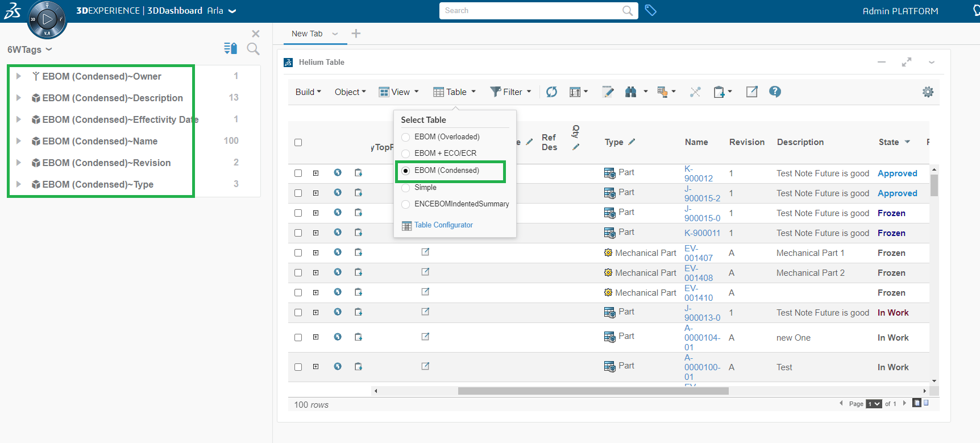The image size is (980, 443).
Task: Click into the top Search field
Action: point(531,11)
